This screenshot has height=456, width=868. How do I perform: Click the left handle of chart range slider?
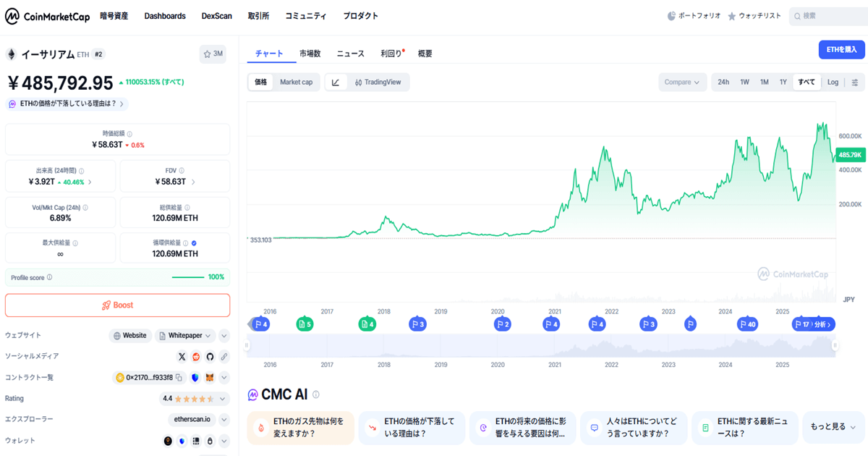click(247, 346)
